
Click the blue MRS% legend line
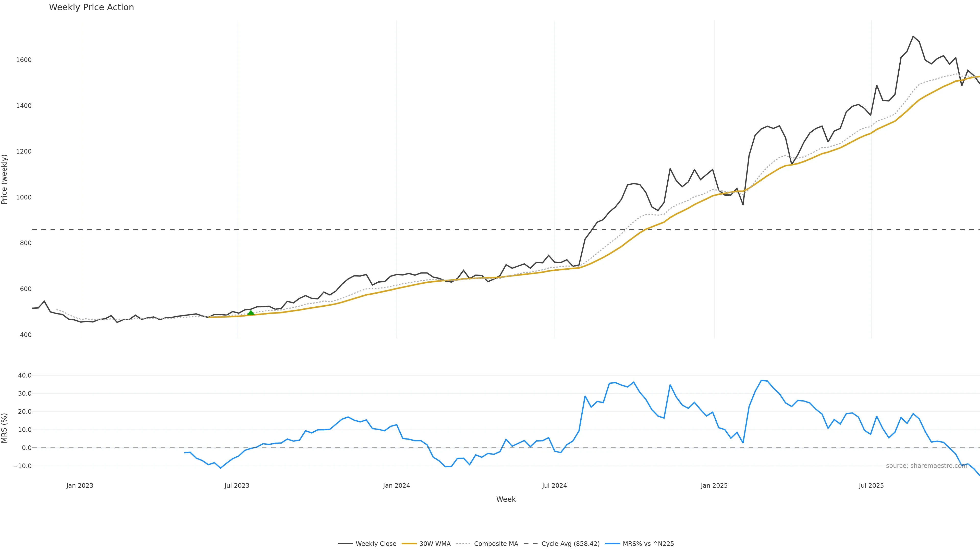click(x=612, y=544)
